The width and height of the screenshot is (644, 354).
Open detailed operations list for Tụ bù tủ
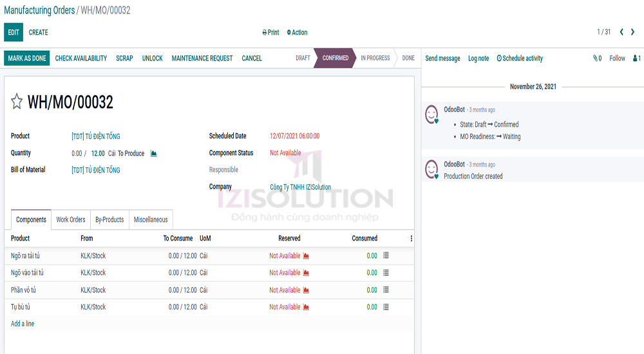pyautogui.click(x=386, y=307)
